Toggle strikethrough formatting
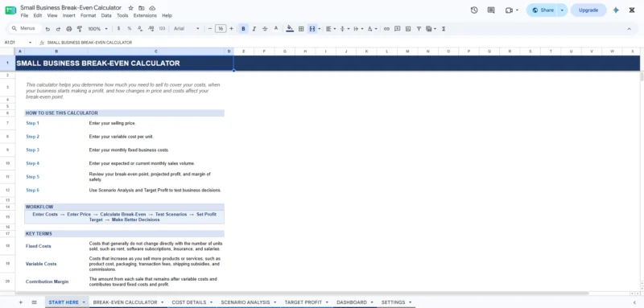The height and width of the screenshot is (308, 644). click(265, 29)
